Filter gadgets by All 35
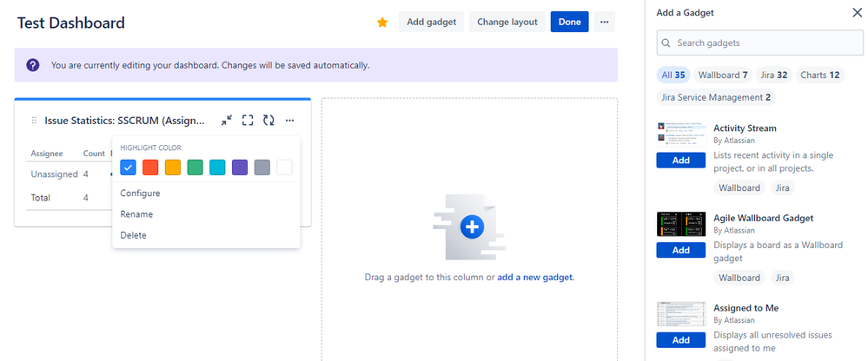 [673, 75]
